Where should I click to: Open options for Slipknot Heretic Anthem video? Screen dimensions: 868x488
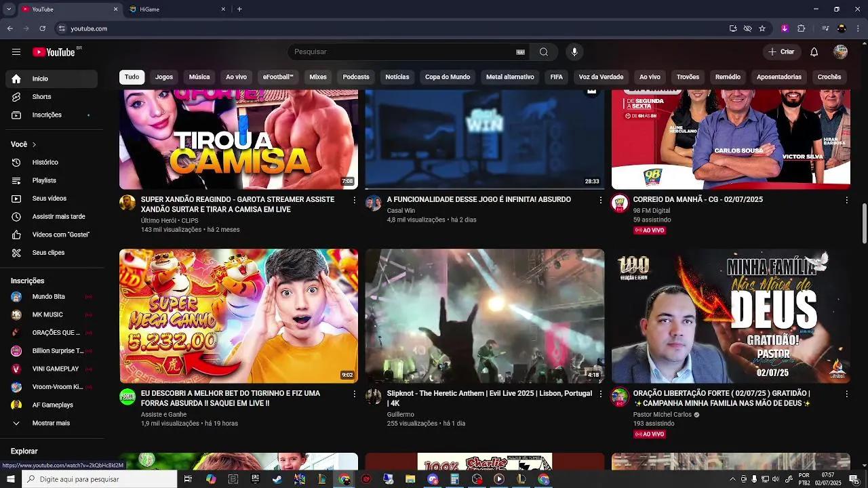(x=600, y=394)
